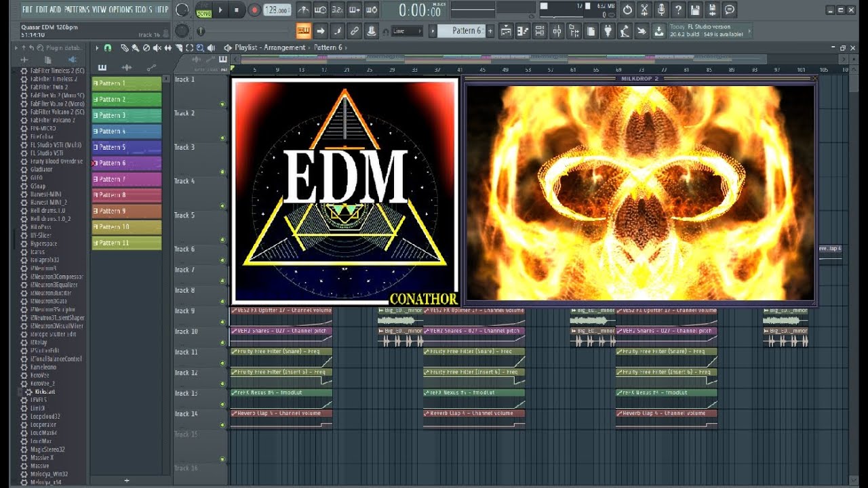The height and width of the screenshot is (488, 868).
Task: Click 'Hyperspace' plugin in the browser
Action: (43, 243)
